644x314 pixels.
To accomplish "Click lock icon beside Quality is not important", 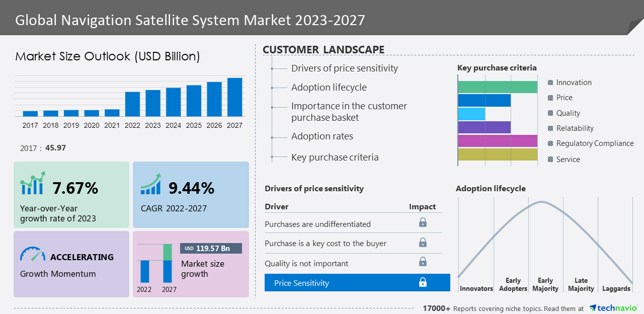I will pyautogui.click(x=423, y=262).
